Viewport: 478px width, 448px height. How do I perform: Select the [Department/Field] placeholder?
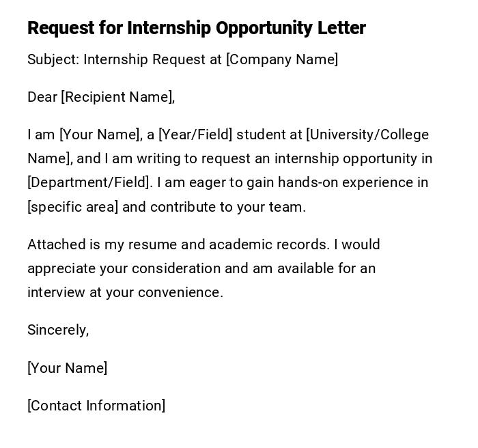pyautogui.click(x=90, y=182)
